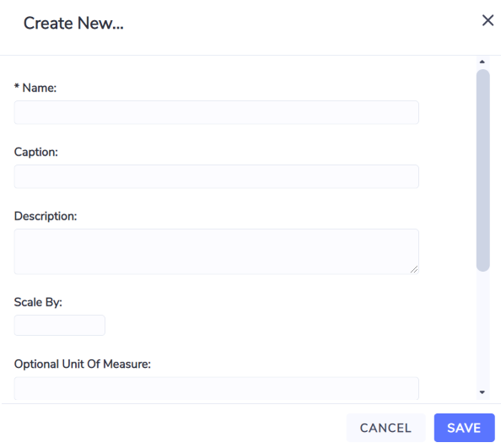
Task: Click the scrollbar up arrow
Action: 482,62
